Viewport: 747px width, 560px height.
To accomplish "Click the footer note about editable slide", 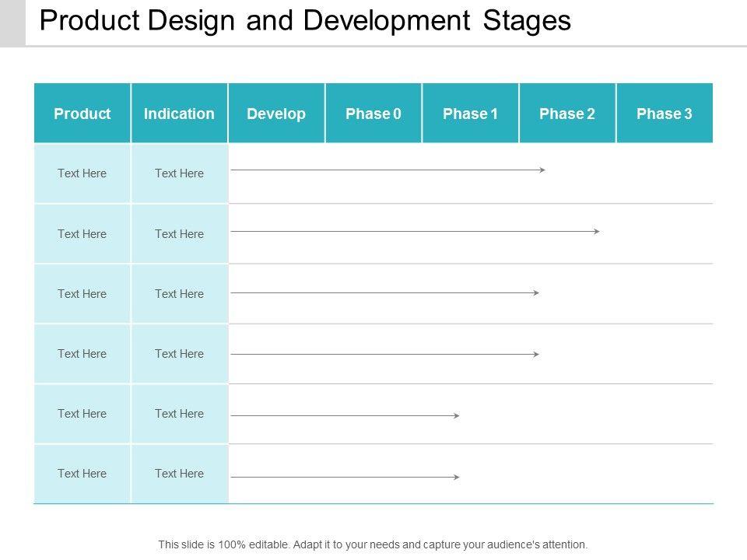I will tap(373, 544).
